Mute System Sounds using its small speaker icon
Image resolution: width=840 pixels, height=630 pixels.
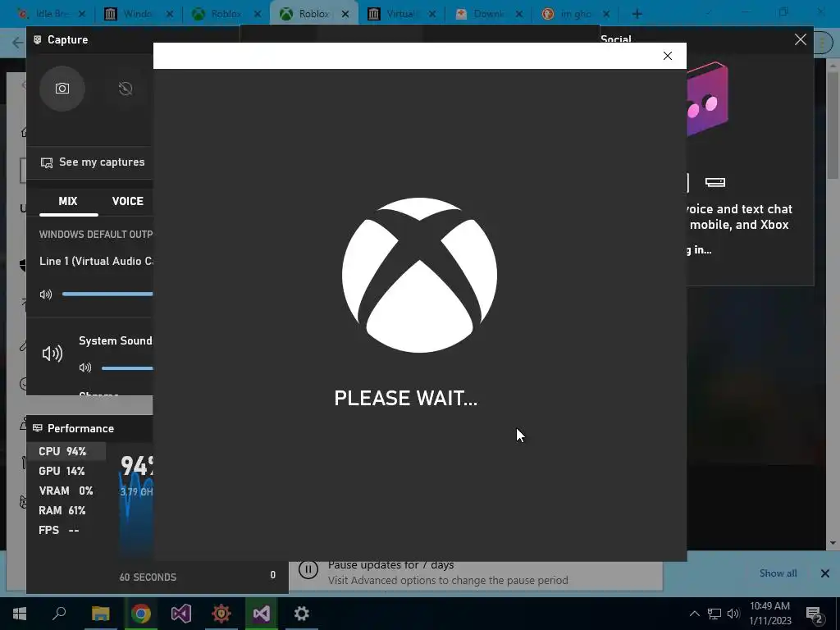85,367
